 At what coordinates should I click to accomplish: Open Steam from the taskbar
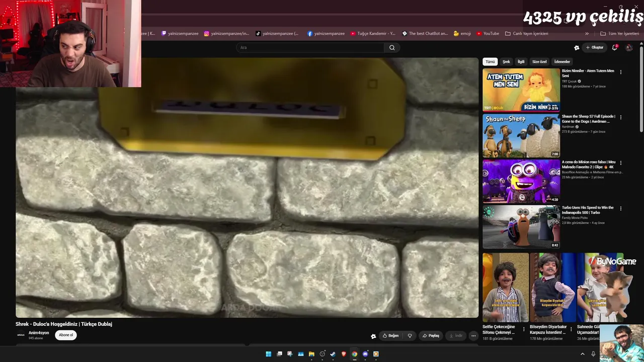pos(333,354)
